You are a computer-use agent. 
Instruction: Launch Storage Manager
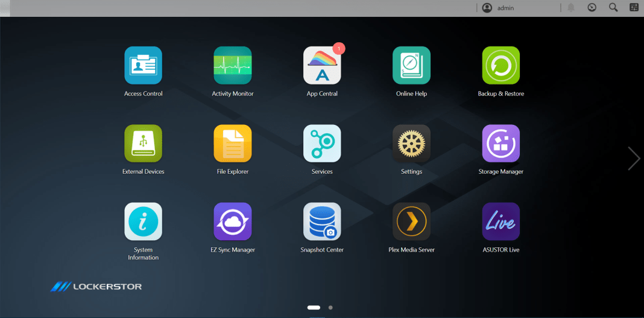point(501,144)
